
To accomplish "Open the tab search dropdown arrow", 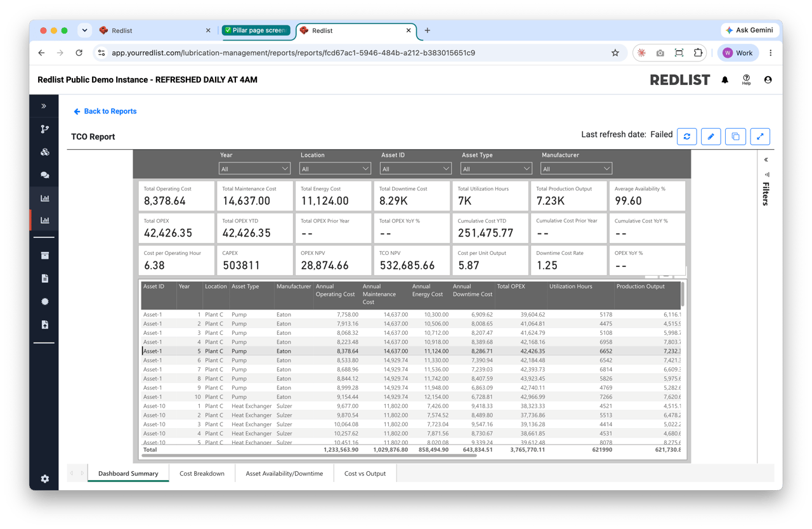I will point(84,30).
